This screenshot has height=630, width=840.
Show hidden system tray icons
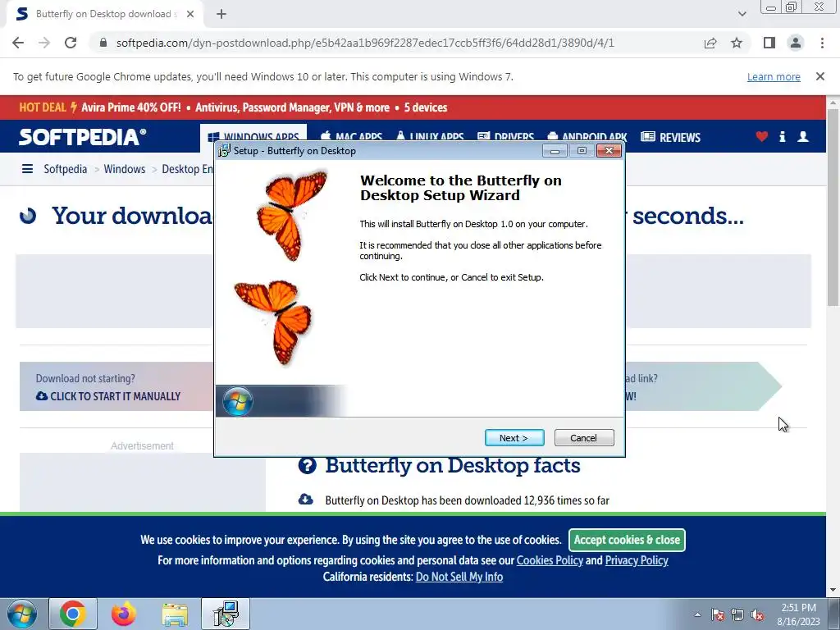[697, 614]
